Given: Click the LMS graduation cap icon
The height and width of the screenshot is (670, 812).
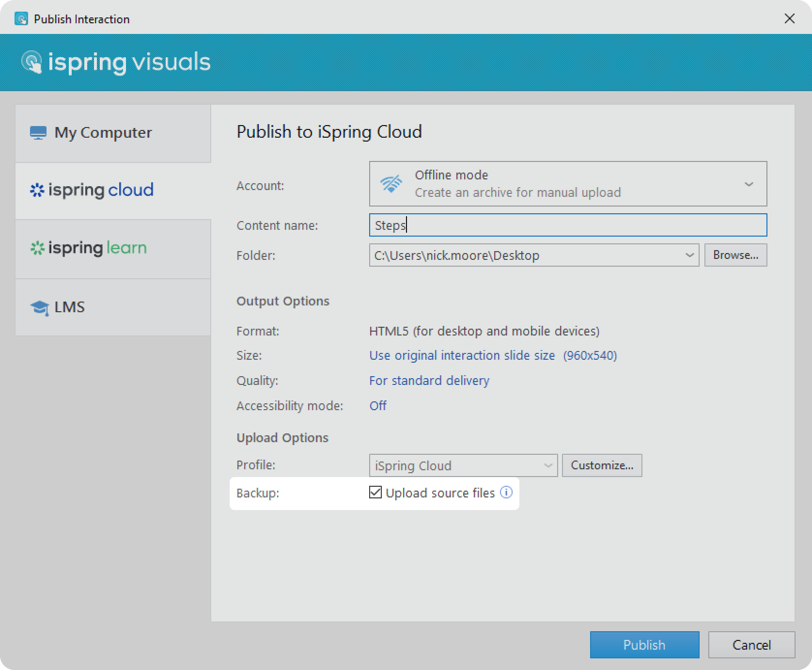Looking at the screenshot, I should (40, 308).
